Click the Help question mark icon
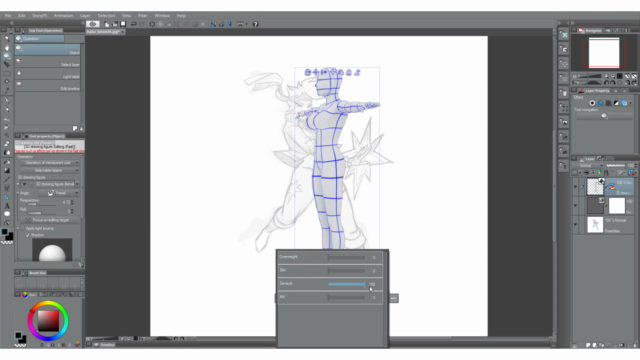This screenshot has width=640, height=360. 256,24
